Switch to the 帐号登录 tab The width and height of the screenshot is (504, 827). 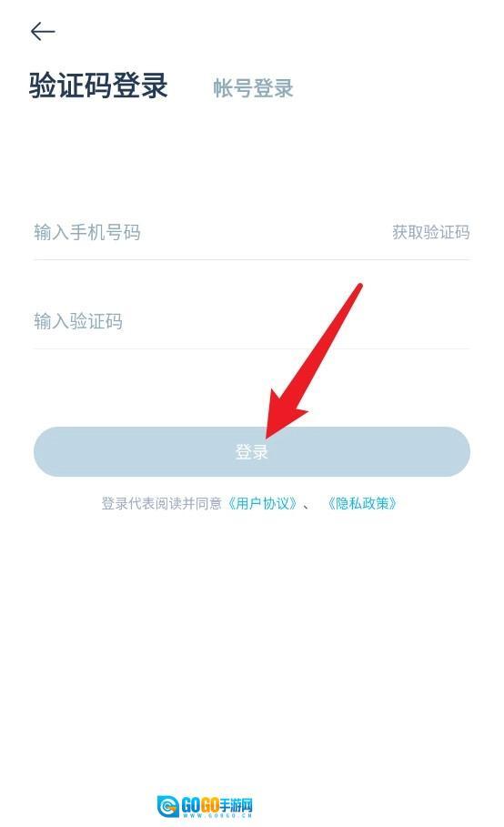[x=253, y=88]
